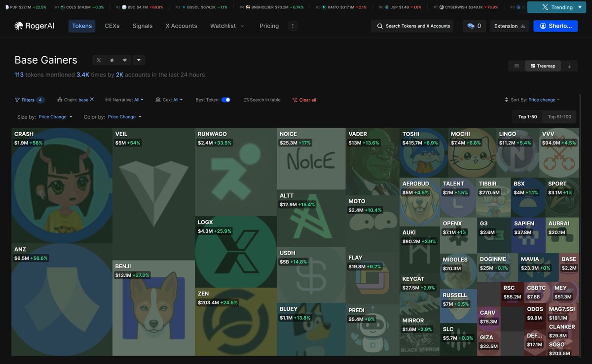Open the MIRROR token tile
The image size is (592, 364).
[x=419, y=335]
